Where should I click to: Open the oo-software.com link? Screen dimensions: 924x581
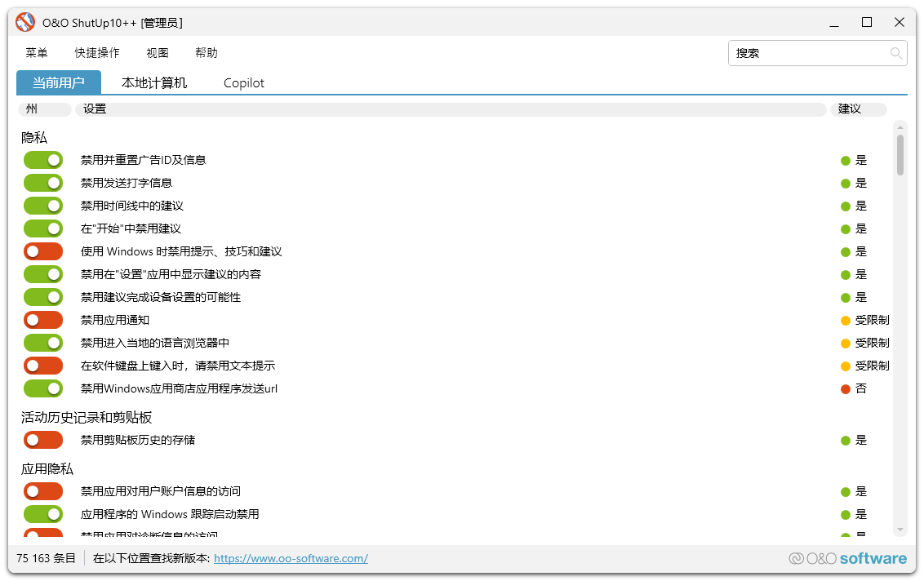click(x=291, y=558)
